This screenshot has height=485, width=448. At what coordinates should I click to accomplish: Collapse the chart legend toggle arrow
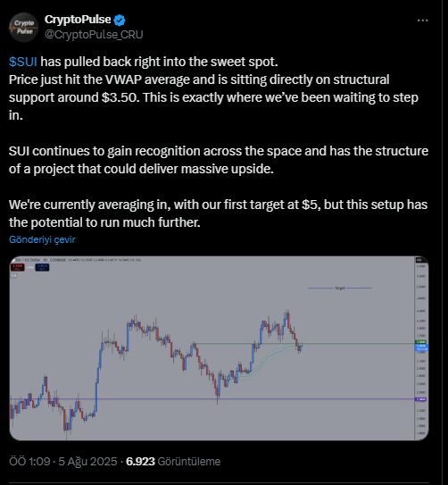point(13,276)
